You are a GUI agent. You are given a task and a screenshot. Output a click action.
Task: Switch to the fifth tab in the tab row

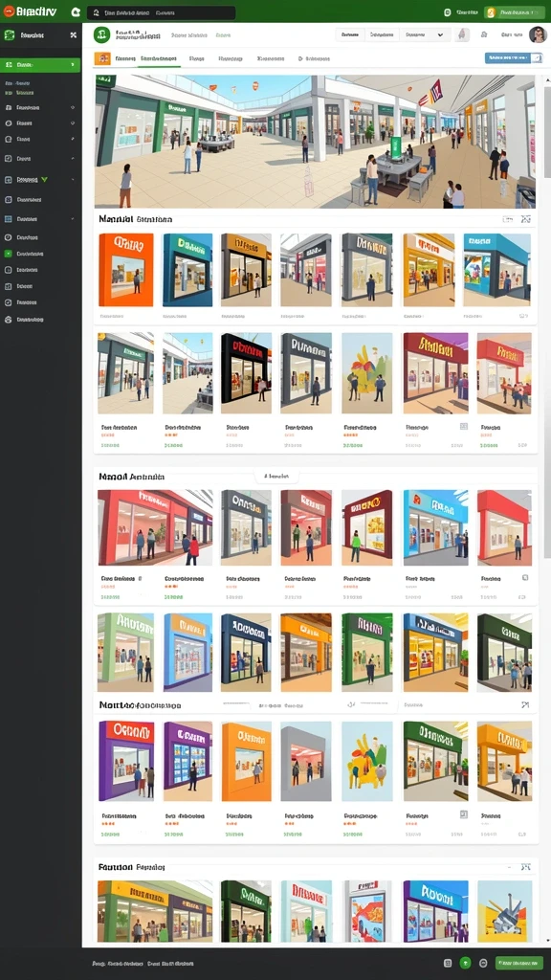[x=271, y=58]
